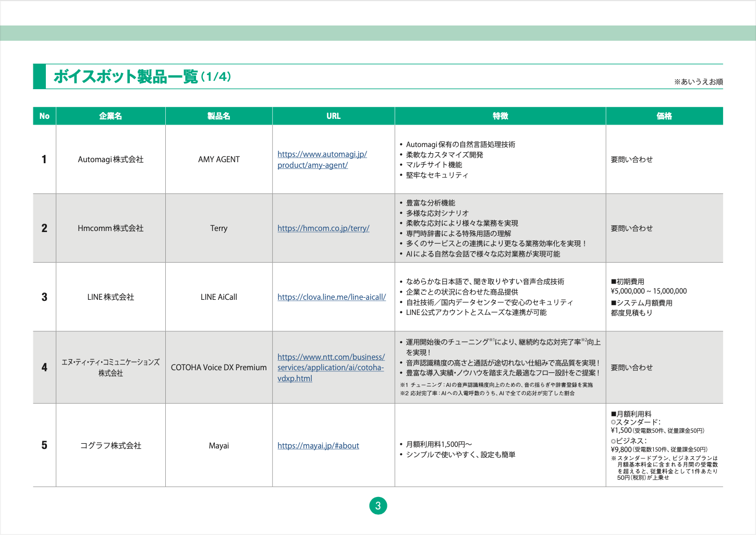
Task: Click 要問い合わせ price in COTOHA row
Action: click(632, 368)
